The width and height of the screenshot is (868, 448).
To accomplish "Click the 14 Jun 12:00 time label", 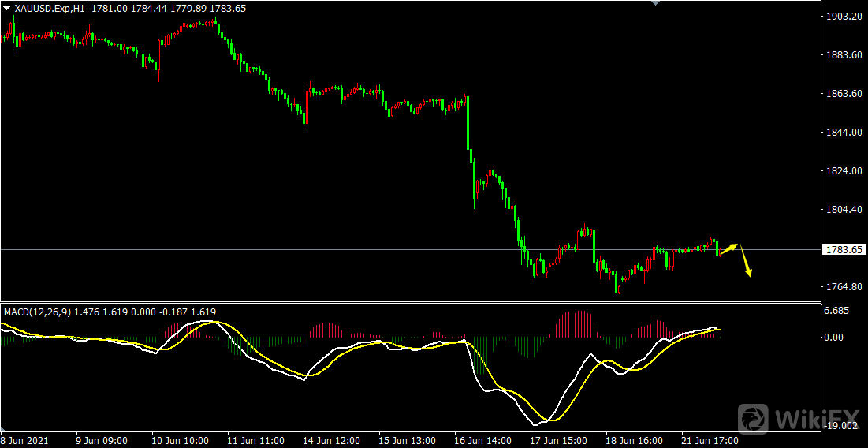I will [331, 440].
